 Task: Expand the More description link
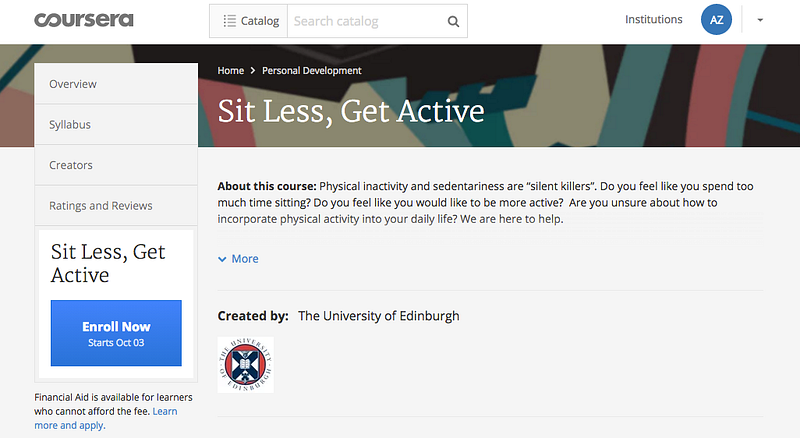coord(238,259)
